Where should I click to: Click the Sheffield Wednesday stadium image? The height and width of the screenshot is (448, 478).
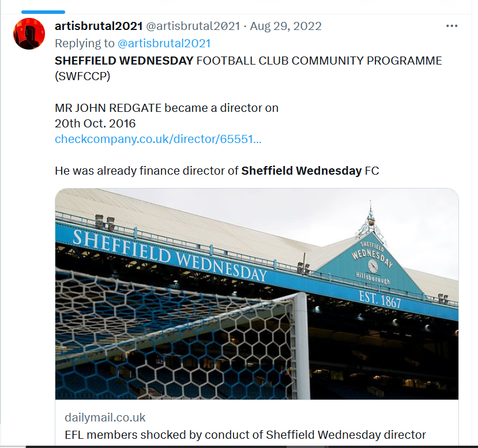tap(257, 294)
